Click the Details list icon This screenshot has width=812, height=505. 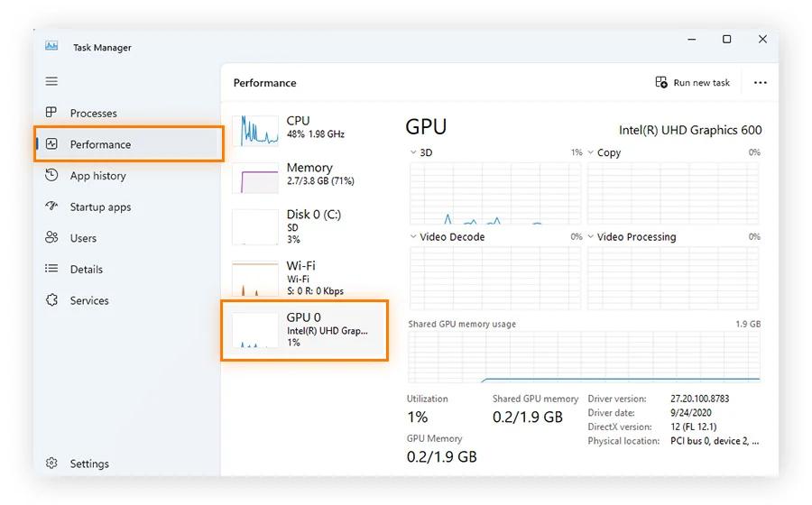tap(51, 269)
